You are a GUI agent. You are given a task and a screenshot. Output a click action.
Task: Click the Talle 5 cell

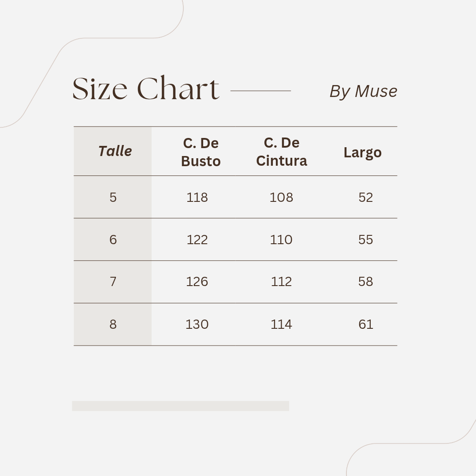[113, 197]
